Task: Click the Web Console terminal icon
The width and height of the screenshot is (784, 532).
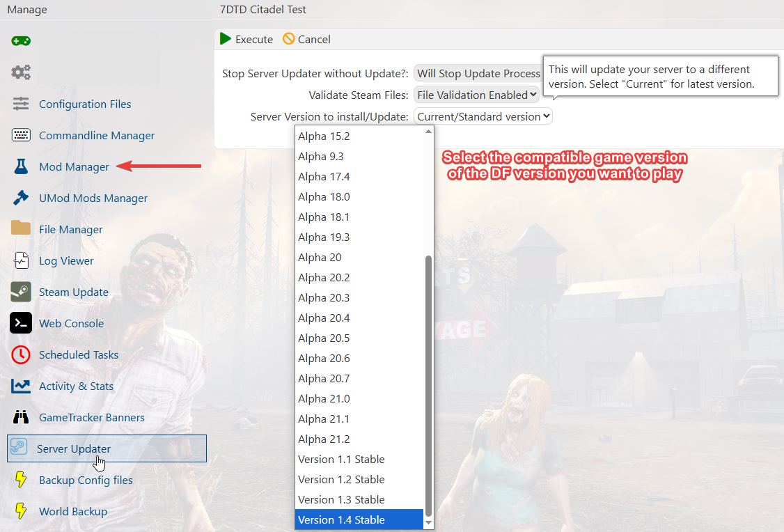Action: (21, 324)
